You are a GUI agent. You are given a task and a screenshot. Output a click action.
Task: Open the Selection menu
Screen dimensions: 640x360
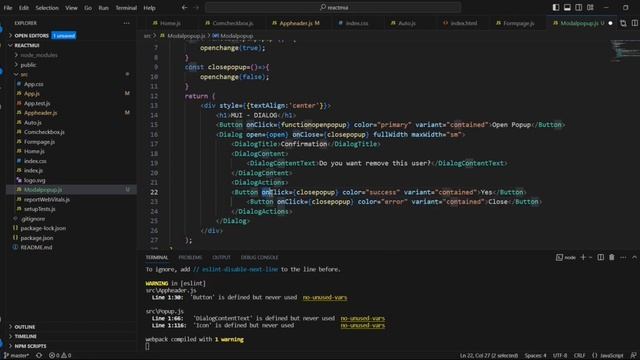click(47, 7)
